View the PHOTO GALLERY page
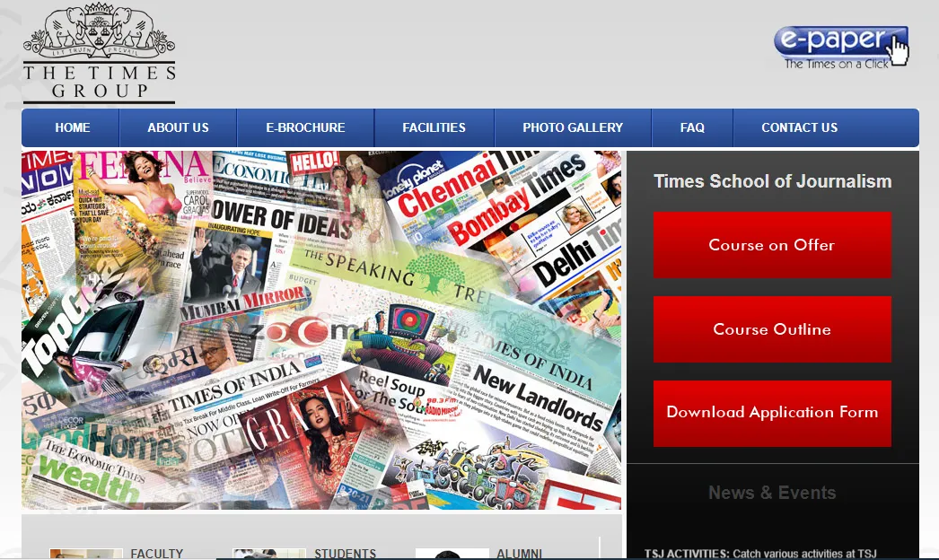This screenshot has height=560, width=939. (573, 127)
